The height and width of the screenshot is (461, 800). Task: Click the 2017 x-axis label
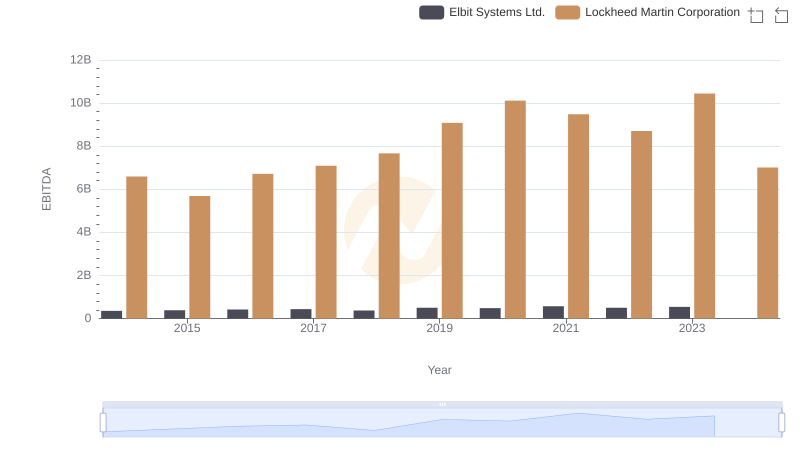pos(313,328)
